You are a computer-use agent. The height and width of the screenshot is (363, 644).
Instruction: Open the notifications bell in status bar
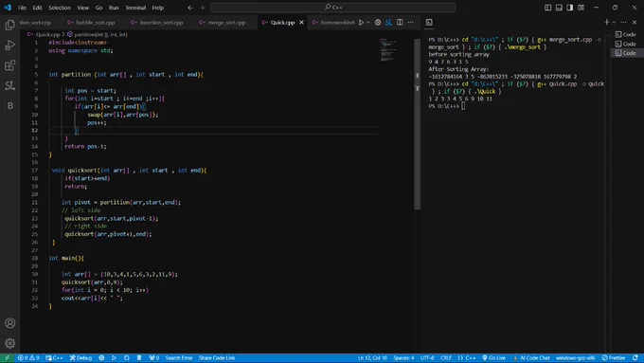tap(635, 357)
